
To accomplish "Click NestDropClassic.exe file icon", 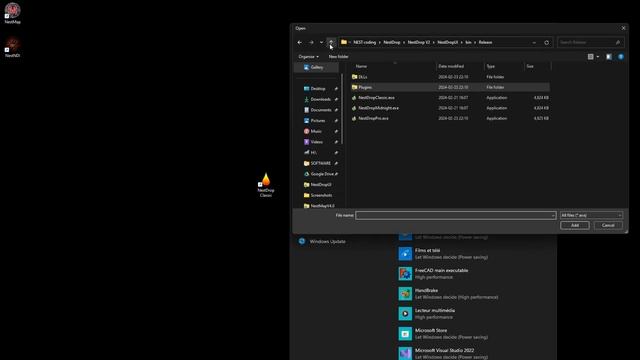I will 354,98.
